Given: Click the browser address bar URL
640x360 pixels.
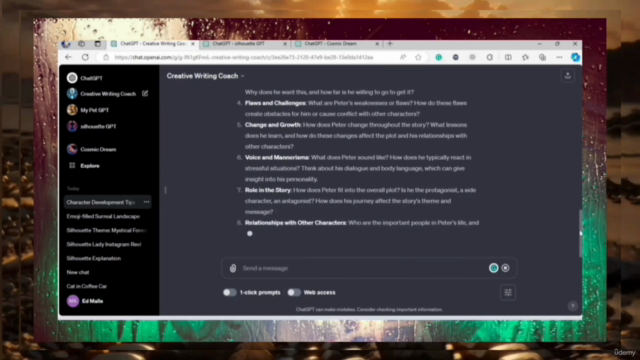Looking at the screenshot, I should pos(244,58).
